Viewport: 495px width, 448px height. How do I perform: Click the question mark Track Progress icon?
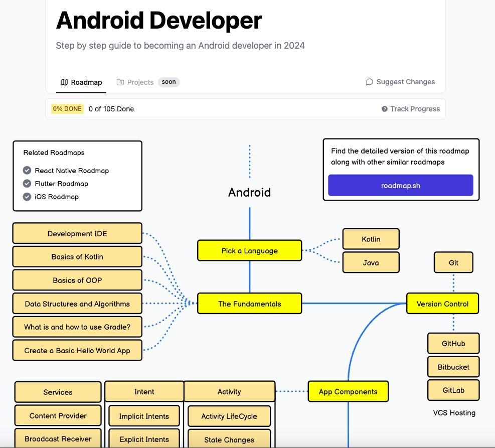[x=385, y=109]
